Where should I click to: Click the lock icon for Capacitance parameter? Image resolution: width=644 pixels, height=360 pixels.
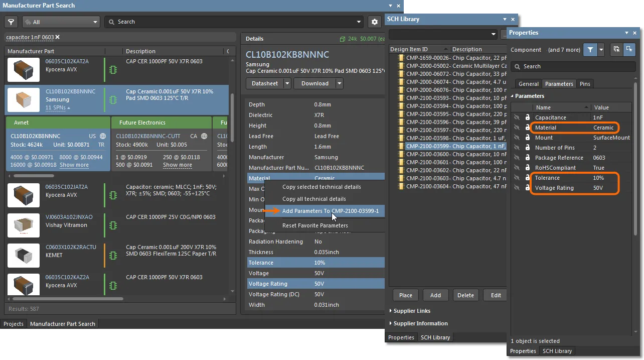[x=528, y=117]
